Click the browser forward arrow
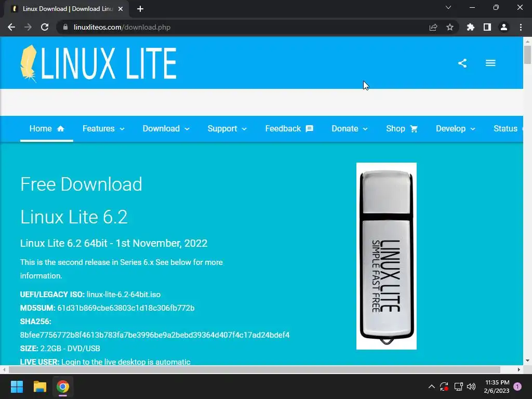The width and height of the screenshot is (532, 399). (x=28, y=27)
